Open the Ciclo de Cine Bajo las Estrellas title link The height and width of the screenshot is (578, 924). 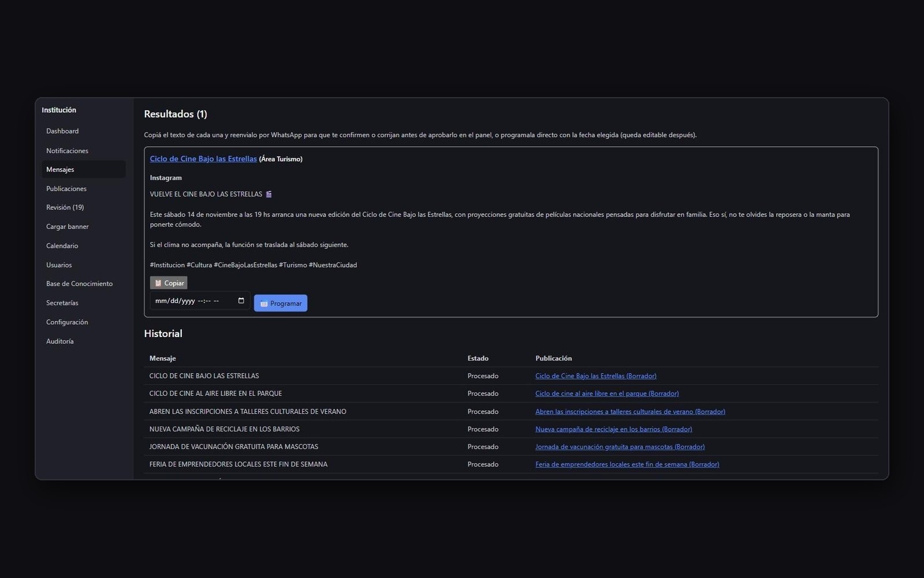(x=203, y=158)
